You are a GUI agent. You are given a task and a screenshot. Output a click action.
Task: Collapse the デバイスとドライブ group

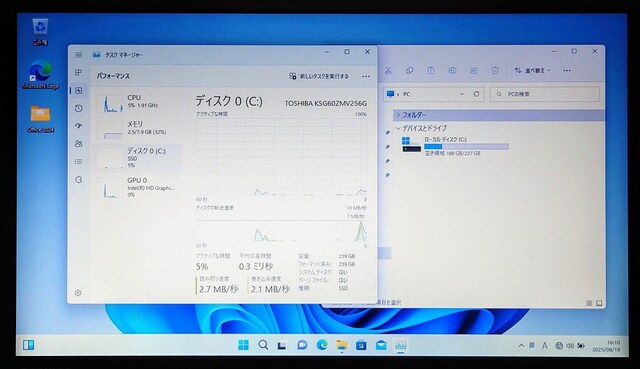398,128
